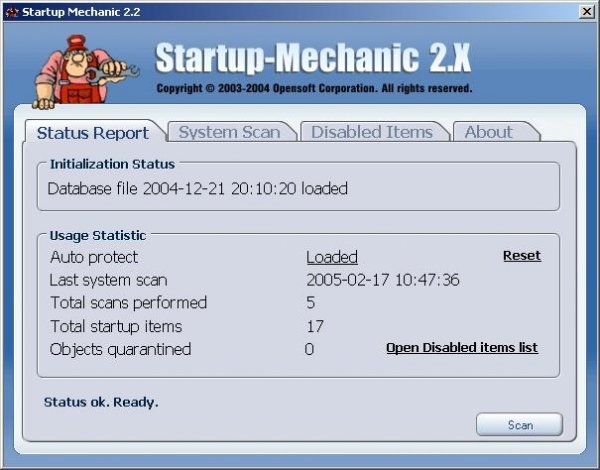Click the mechanic mascot logo
The height and width of the screenshot is (470, 600).
click(x=86, y=72)
